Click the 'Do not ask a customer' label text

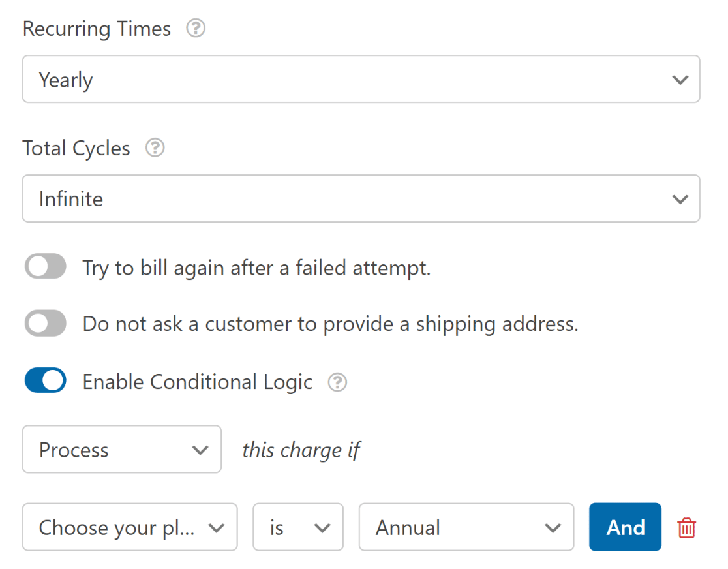point(330,324)
